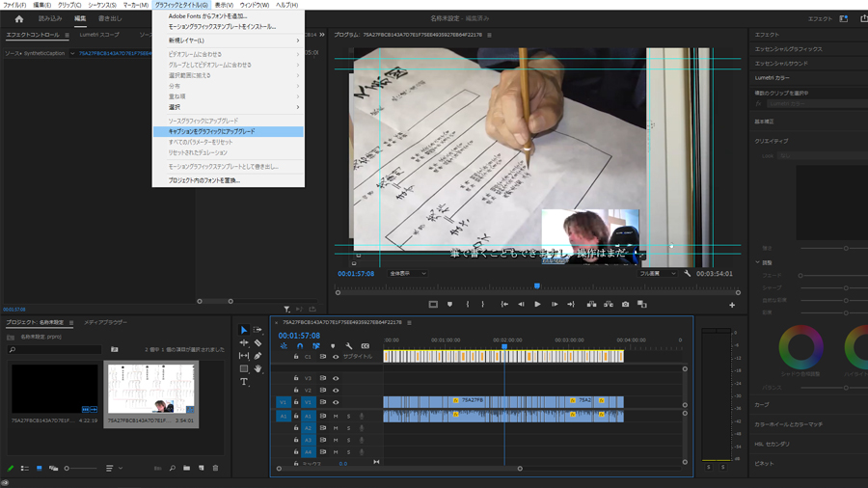Select the Track Select Forward tool

coord(258,330)
